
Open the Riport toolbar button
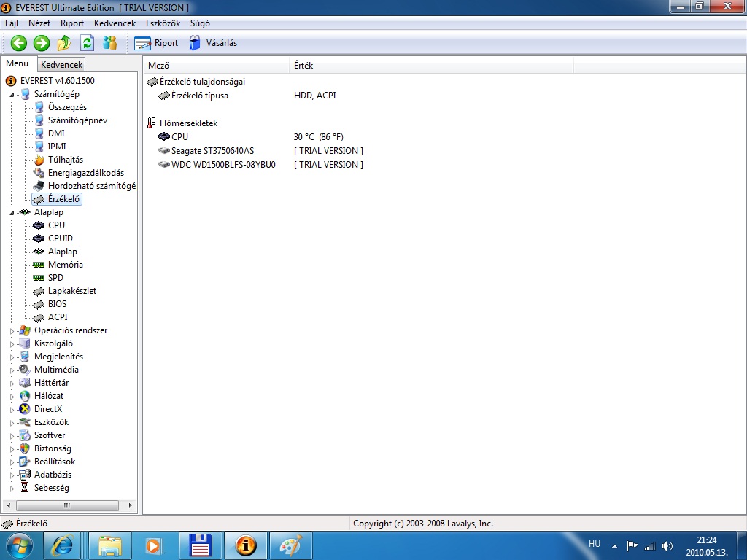(156, 43)
